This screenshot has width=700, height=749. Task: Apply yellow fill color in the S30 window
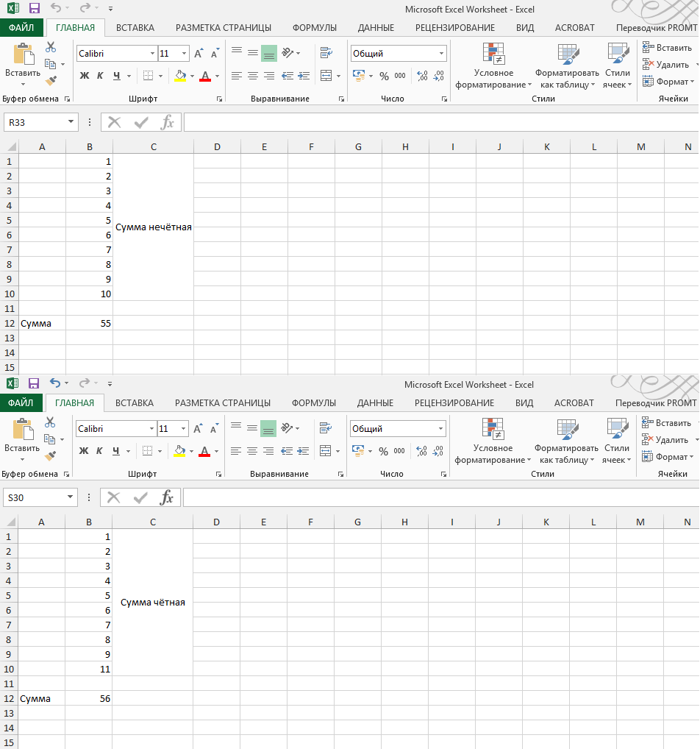[179, 452]
